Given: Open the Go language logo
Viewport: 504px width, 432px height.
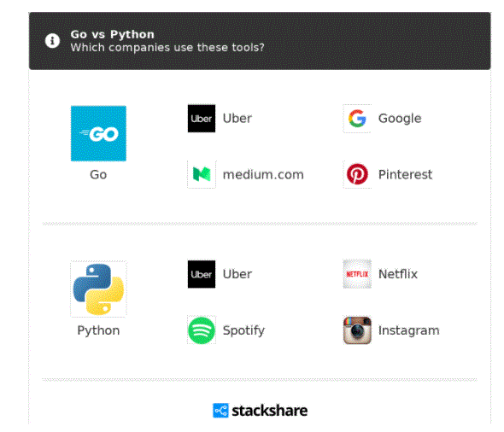Looking at the screenshot, I should point(98,133).
